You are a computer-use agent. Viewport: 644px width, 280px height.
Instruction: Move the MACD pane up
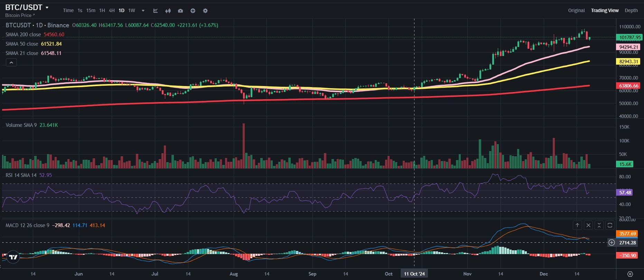point(577,225)
